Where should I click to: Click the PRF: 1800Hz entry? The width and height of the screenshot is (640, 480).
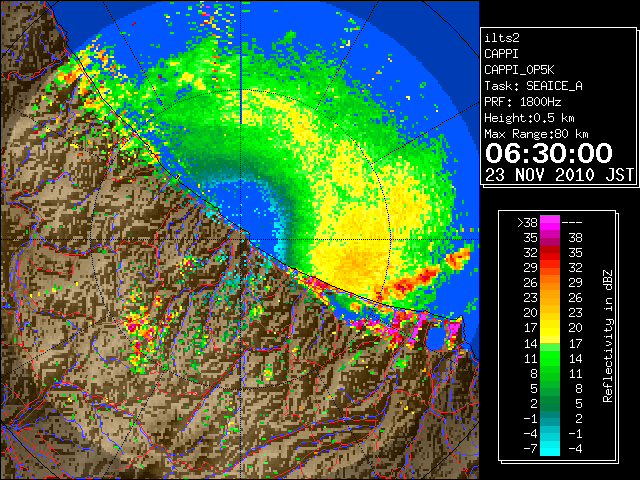[x=522, y=102]
